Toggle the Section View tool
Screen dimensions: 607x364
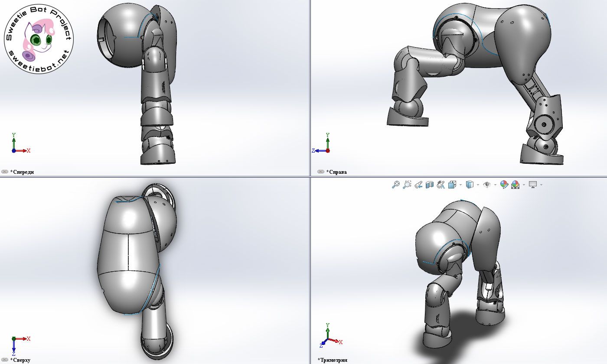[430, 185]
